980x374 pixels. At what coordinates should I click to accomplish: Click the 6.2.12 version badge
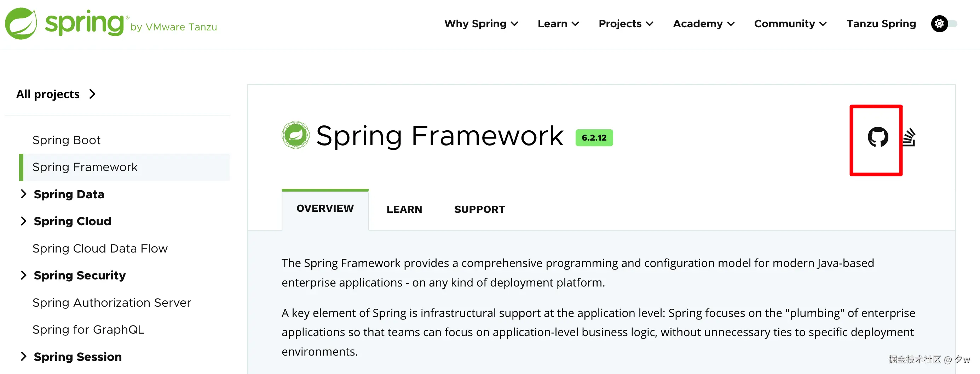593,138
